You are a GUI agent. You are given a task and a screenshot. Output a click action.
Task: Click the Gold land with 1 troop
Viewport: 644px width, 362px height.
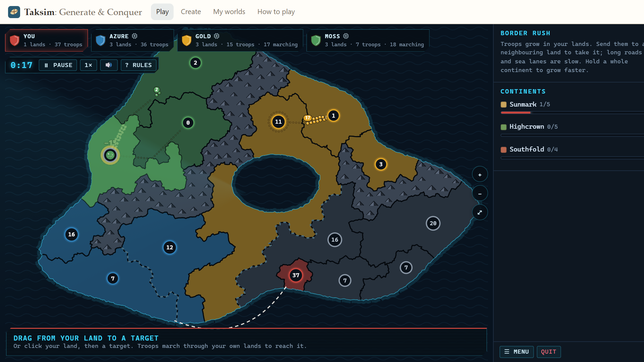(x=333, y=116)
